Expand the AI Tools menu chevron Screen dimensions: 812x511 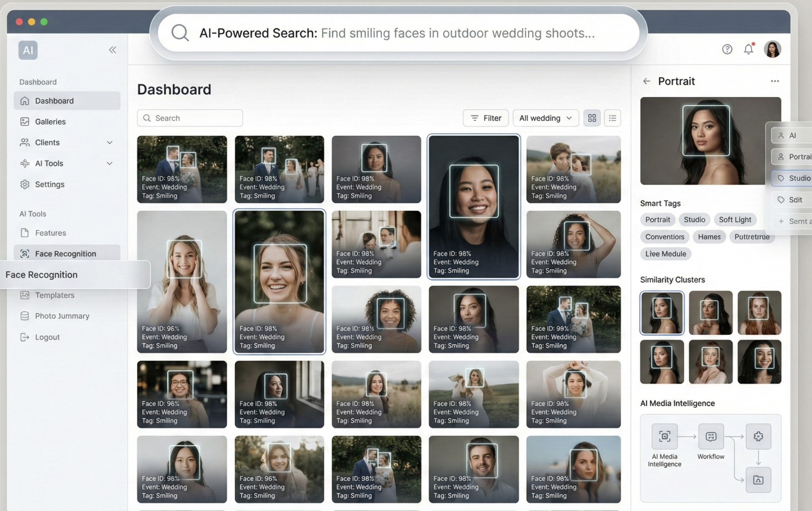(x=109, y=164)
